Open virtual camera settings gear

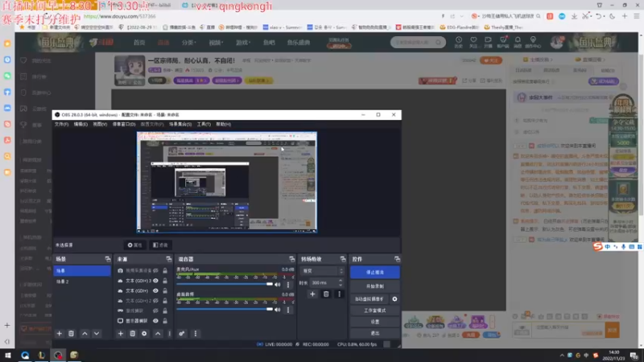click(394, 299)
